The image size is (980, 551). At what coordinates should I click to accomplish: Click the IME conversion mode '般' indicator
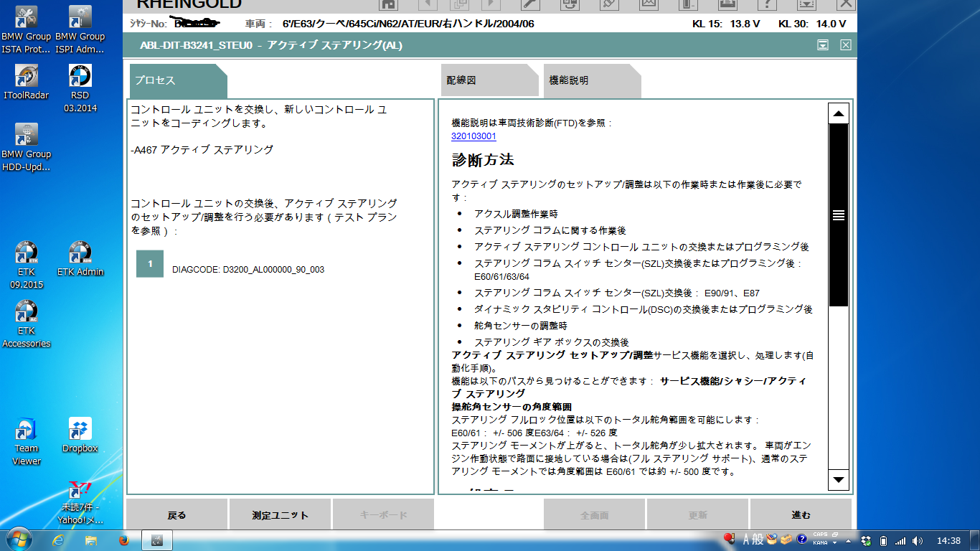[758, 540]
